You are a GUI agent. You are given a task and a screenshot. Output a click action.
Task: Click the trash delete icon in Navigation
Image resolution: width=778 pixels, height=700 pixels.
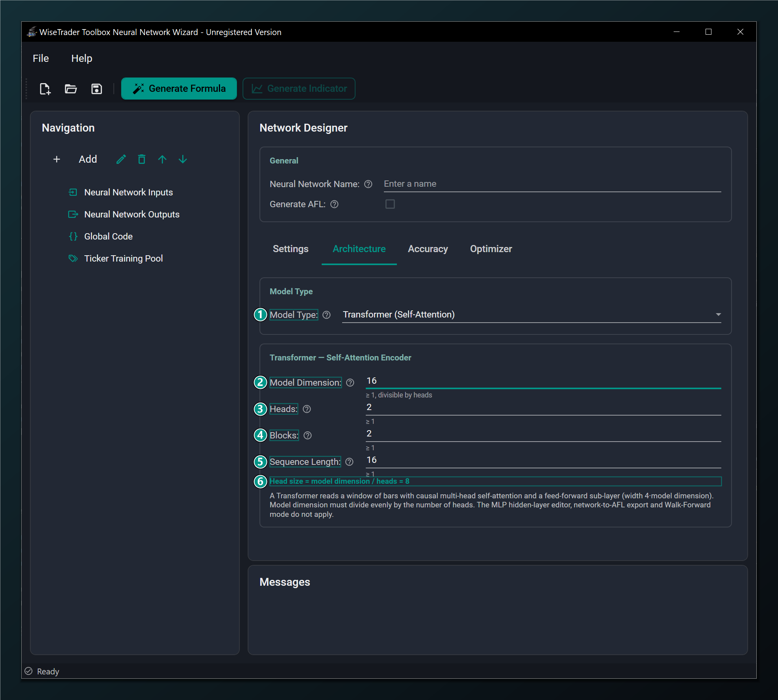click(x=142, y=159)
